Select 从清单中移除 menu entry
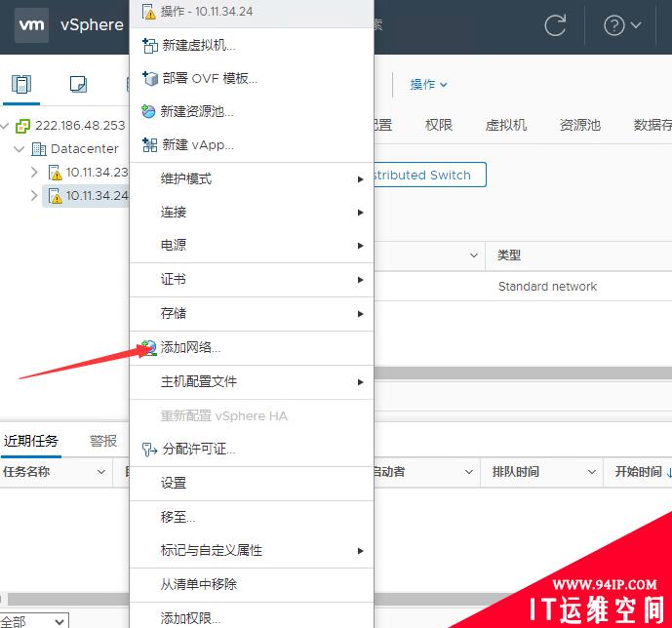 click(252, 585)
